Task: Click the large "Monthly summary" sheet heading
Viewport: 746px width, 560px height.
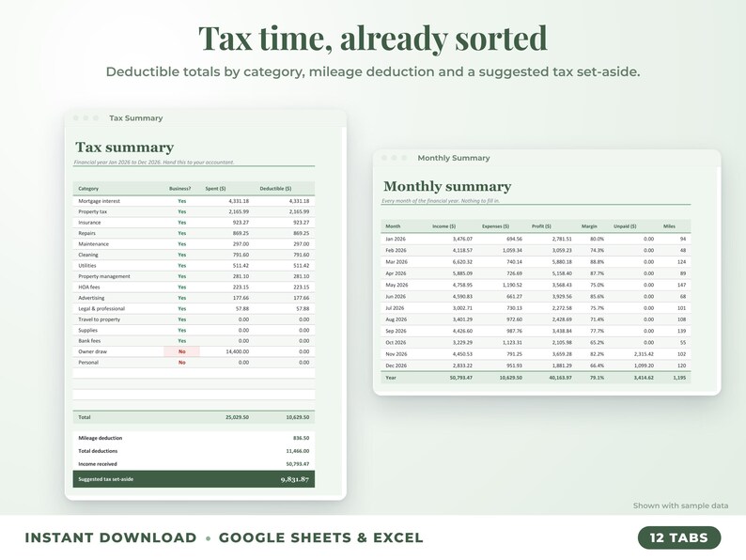Action: tap(447, 186)
